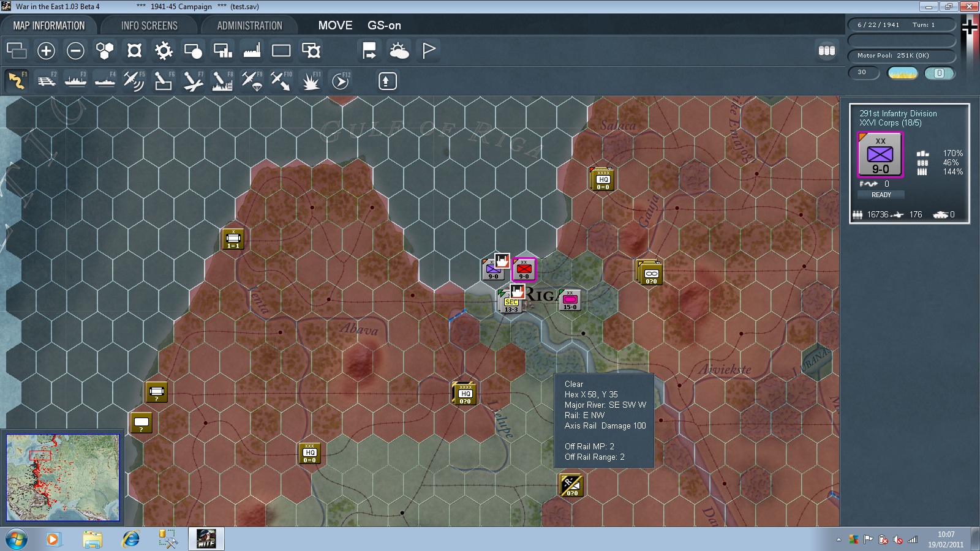Screen dimensions: 980x551
Task: Click the WITE game taskbar button
Action: [206, 539]
